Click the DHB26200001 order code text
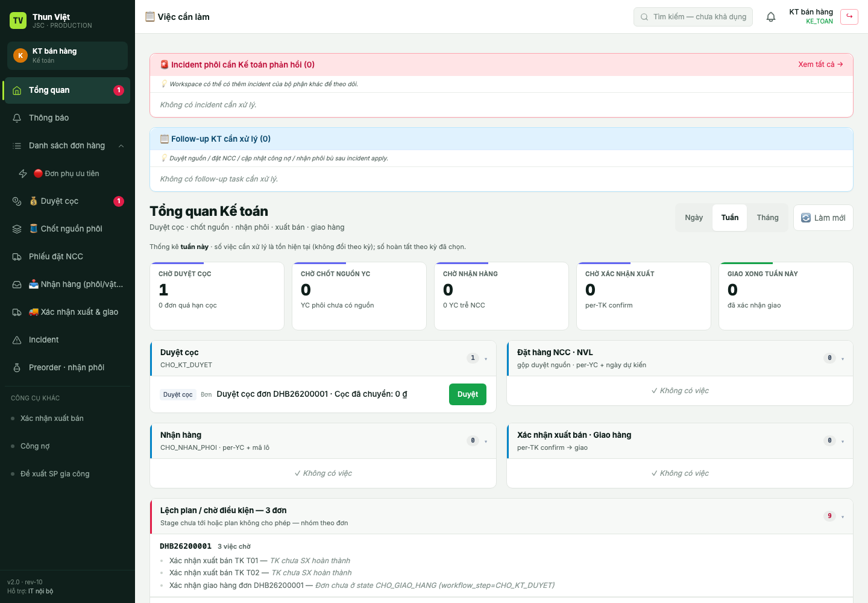 click(x=186, y=546)
